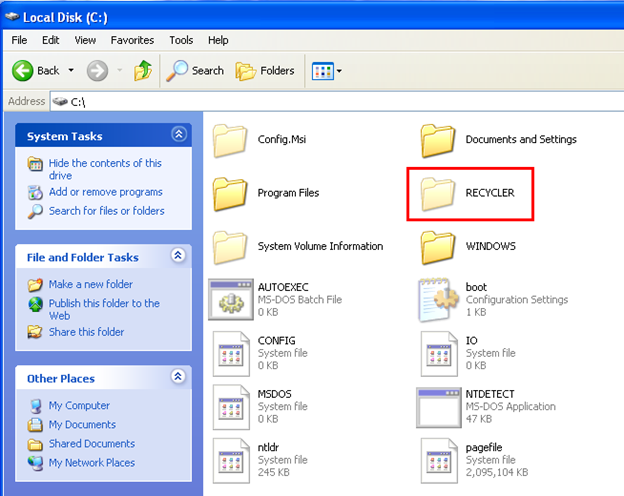Collapse the File and Folder Tasks panel
This screenshot has height=496, width=624.
[x=178, y=256]
